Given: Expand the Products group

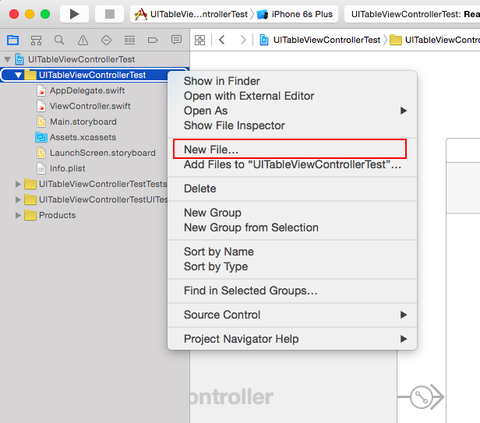Looking at the screenshot, I should pyautogui.click(x=18, y=215).
